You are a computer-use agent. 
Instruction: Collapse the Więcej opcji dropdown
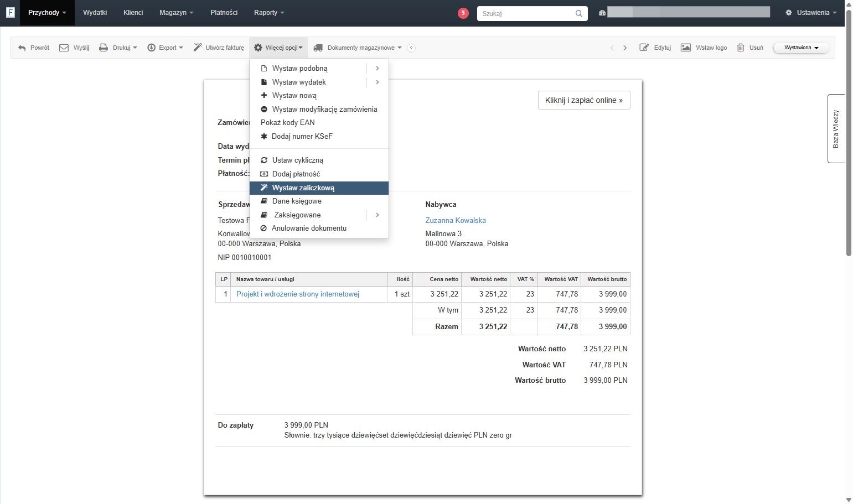(x=278, y=48)
